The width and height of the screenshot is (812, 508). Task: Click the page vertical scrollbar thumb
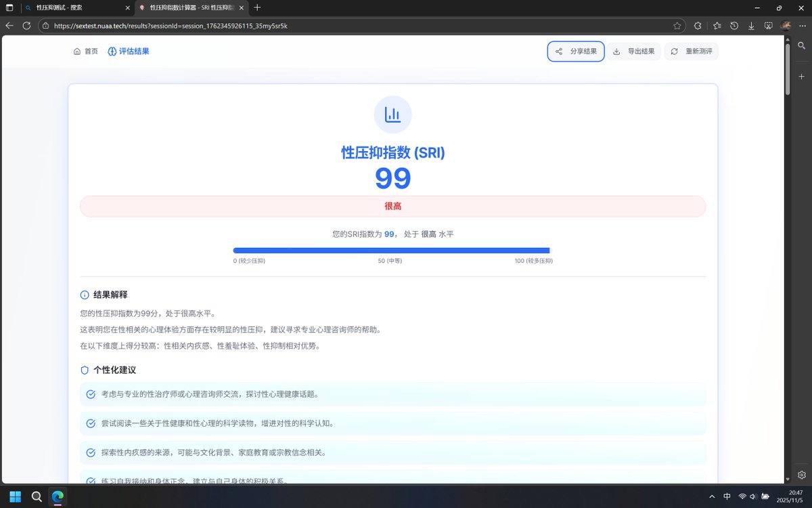pyautogui.click(x=787, y=70)
